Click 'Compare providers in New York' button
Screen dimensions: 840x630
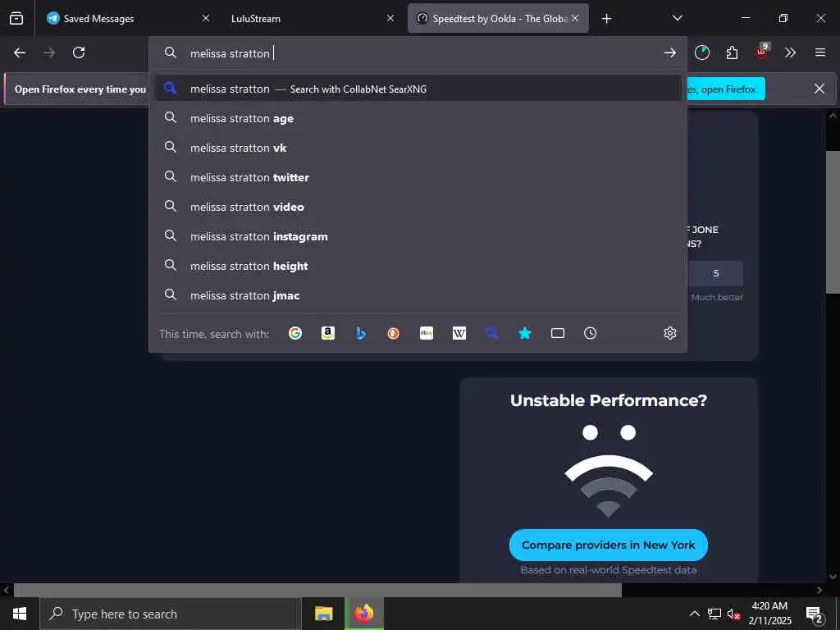tap(608, 545)
